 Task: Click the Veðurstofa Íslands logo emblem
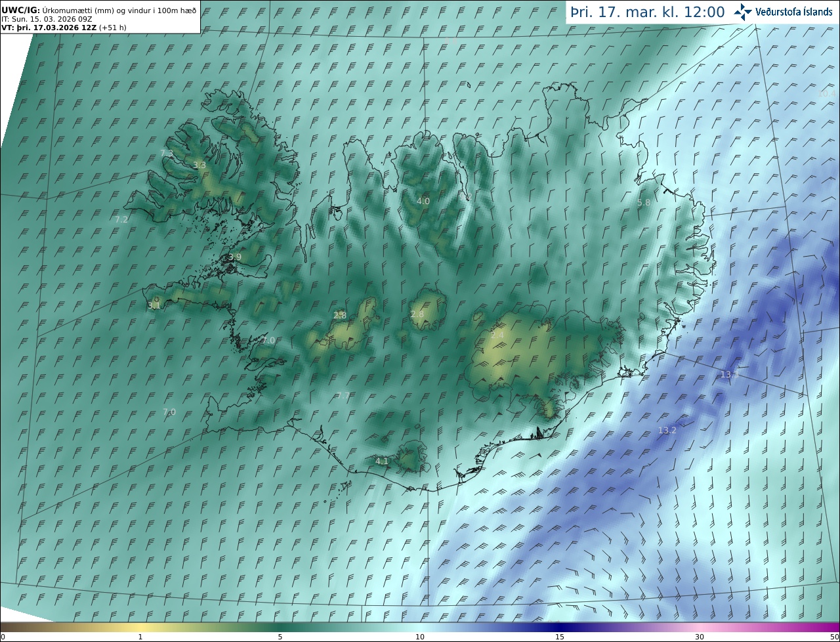pos(744,12)
